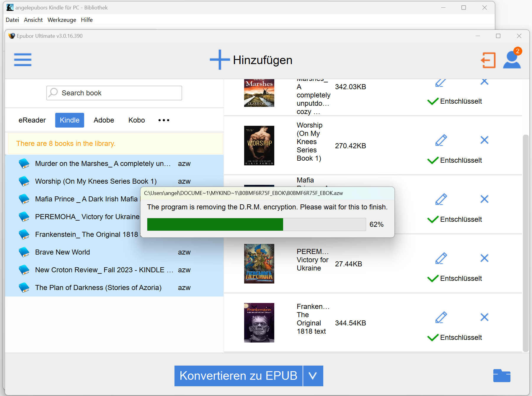This screenshot has height=396, width=532.
Task: Expand the output format dropdown arrow
Action: tap(313, 376)
